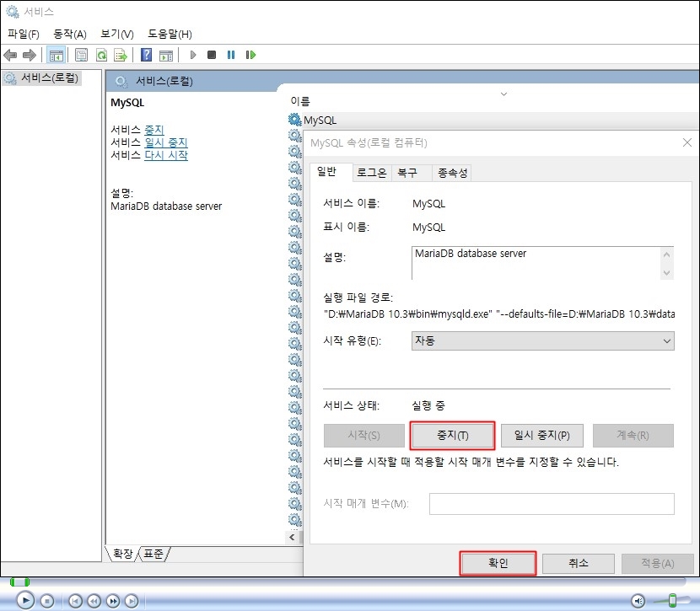
Task: Select the 표준 view tab
Action: pyautogui.click(x=153, y=554)
